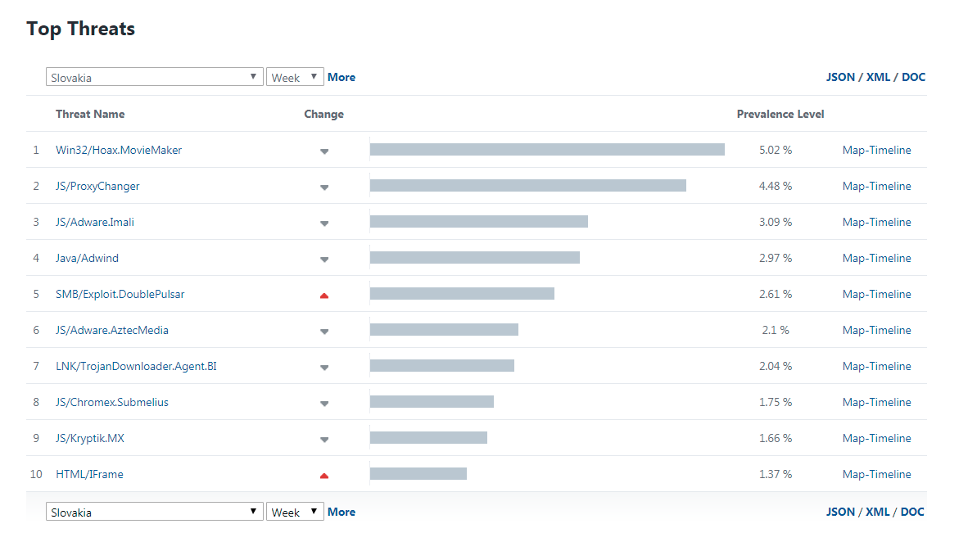
Task: Open the top Week period dropdown
Action: coord(295,77)
